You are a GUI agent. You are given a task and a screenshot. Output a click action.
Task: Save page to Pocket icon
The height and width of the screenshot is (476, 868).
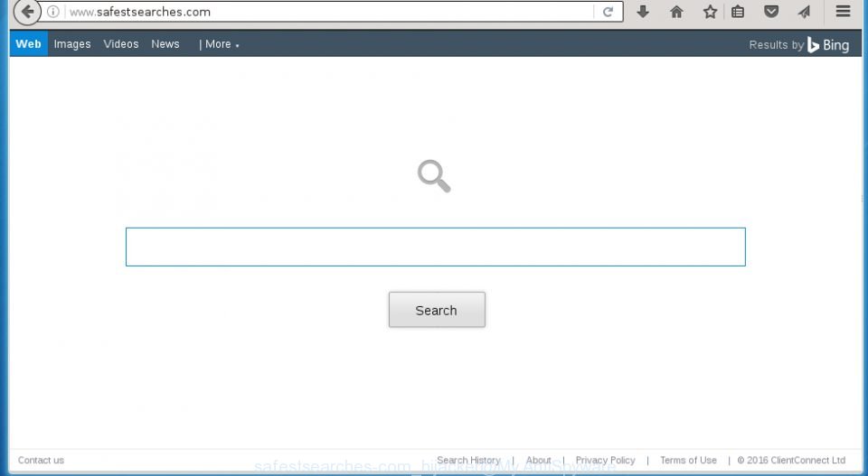tap(771, 11)
